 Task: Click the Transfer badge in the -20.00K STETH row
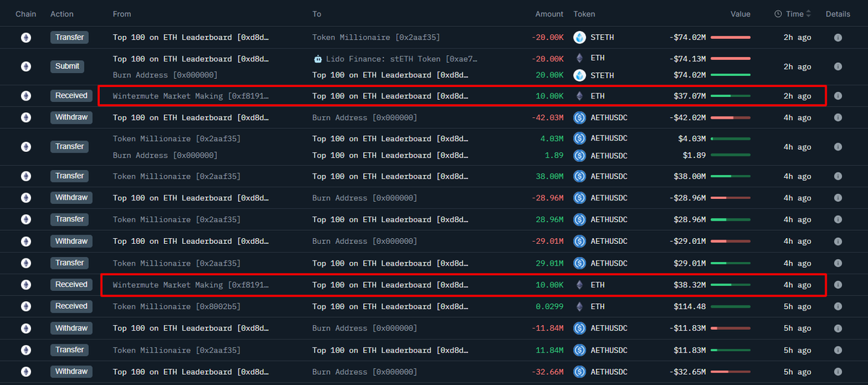[70, 37]
